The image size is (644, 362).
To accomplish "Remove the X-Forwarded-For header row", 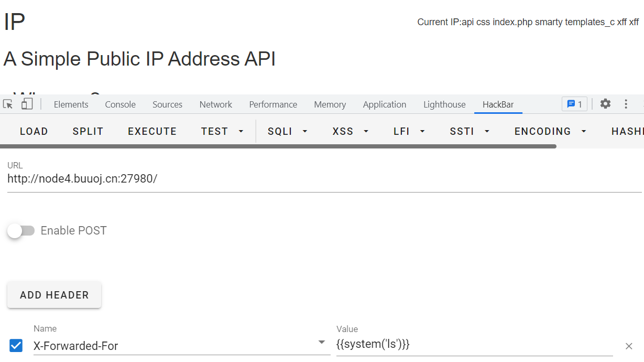I will 629,346.
